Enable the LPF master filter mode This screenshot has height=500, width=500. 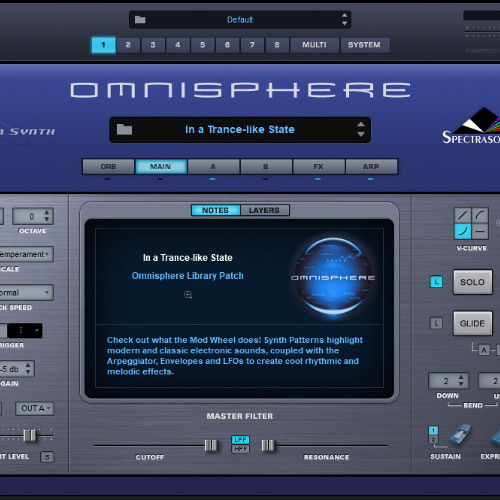[x=240, y=440]
